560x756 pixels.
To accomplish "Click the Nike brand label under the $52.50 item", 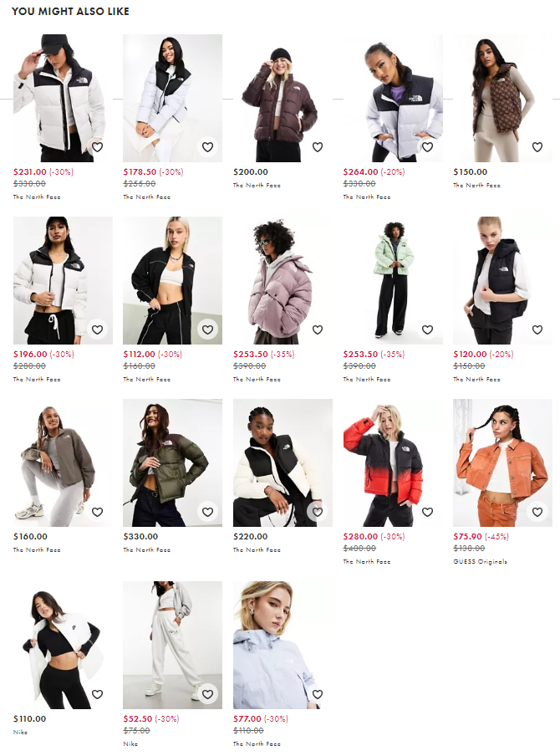I will (130, 743).
